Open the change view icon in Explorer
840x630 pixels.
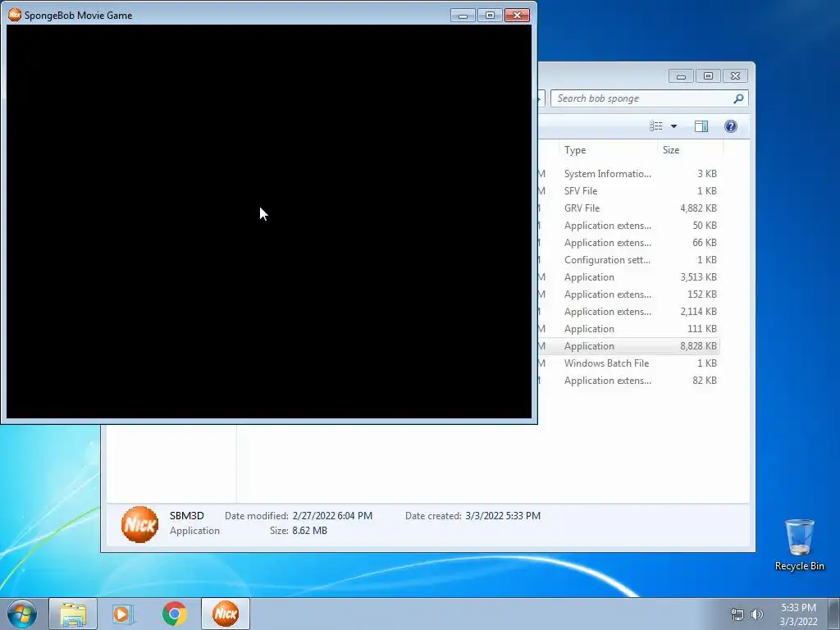pyautogui.click(x=656, y=126)
